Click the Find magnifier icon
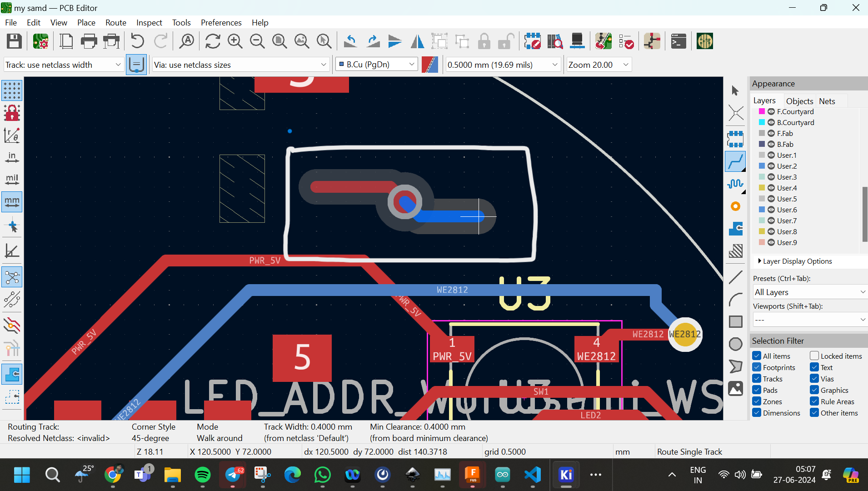868x491 pixels. pyautogui.click(x=187, y=41)
